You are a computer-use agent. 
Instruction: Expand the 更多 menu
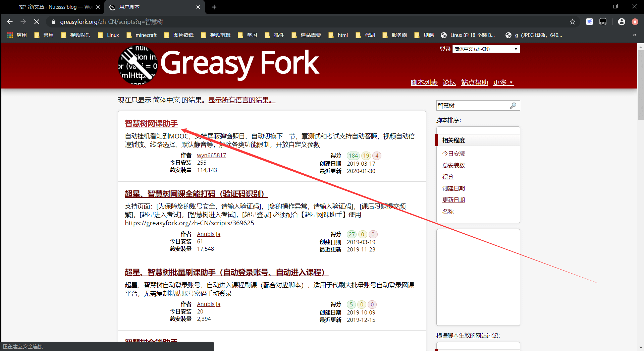pos(503,82)
